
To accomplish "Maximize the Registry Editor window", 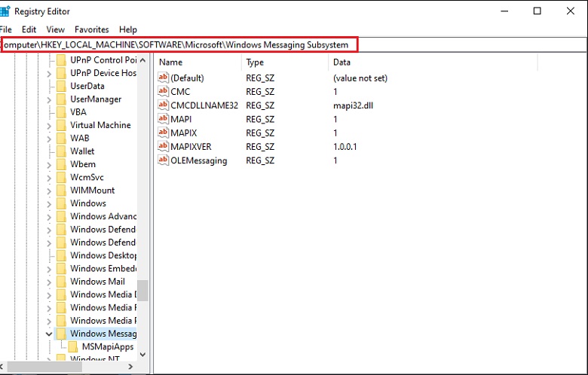I will pyautogui.click(x=537, y=11).
